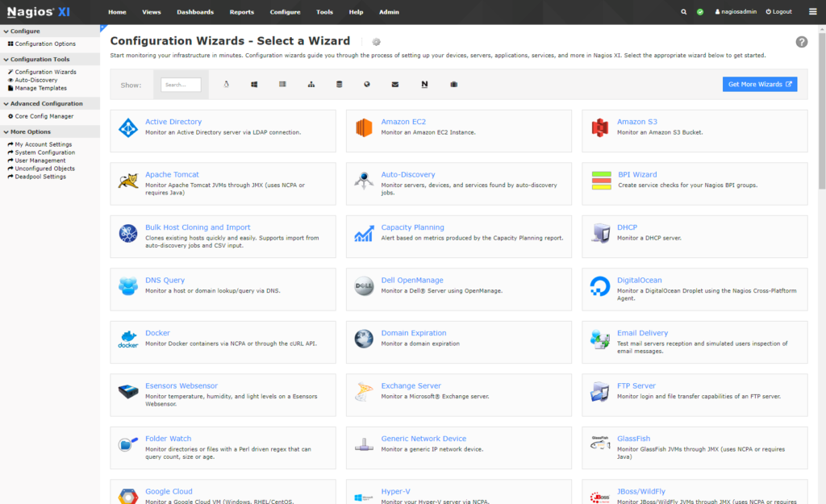Click the green system status check icon
Screen dimensions: 826x504
click(700, 11)
